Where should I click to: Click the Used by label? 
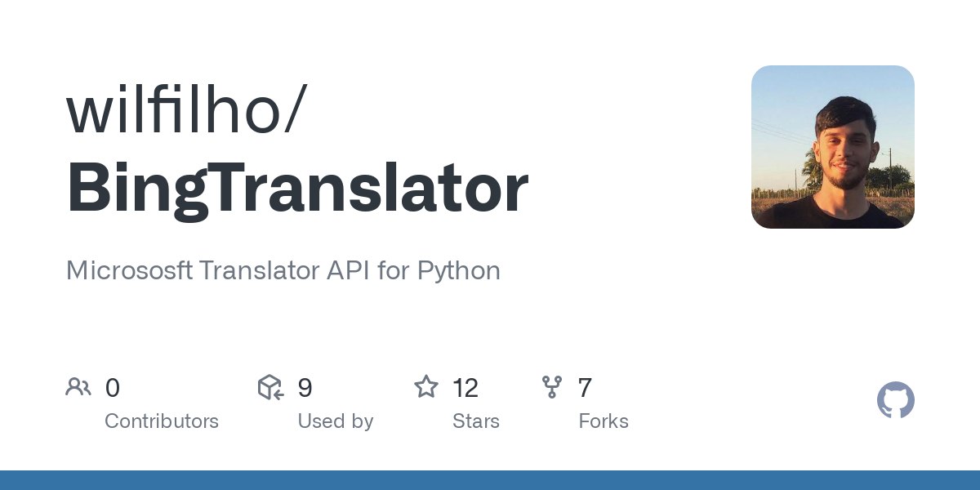[x=336, y=421]
